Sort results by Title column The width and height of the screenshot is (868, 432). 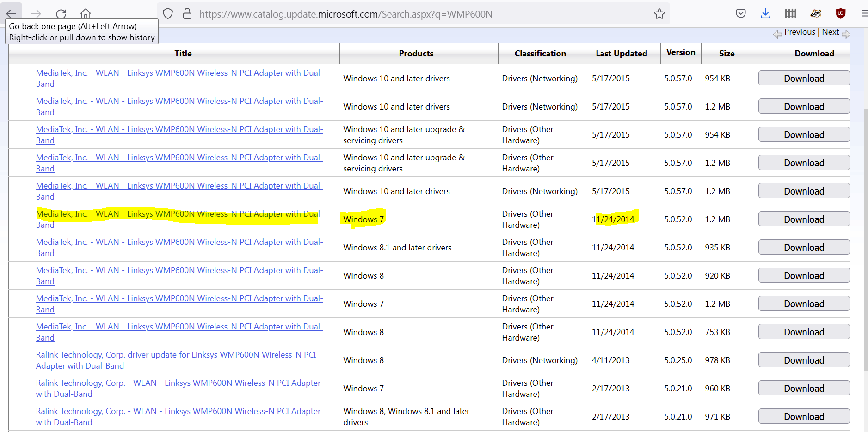183,54
